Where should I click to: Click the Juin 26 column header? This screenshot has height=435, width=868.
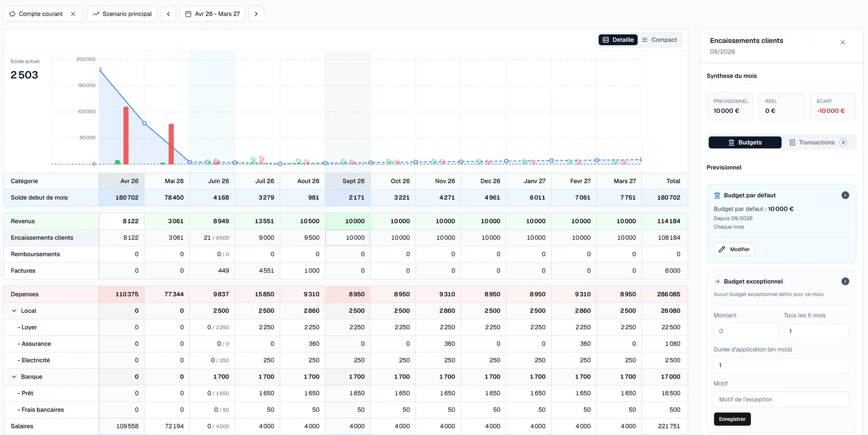pos(212,181)
